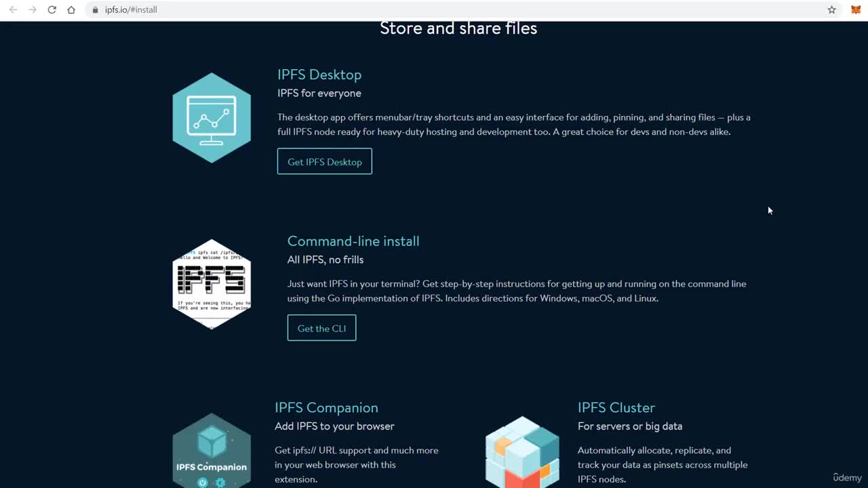This screenshot has width=868, height=488.
Task: Click the Get IPFS Desktop button
Action: pos(325,161)
